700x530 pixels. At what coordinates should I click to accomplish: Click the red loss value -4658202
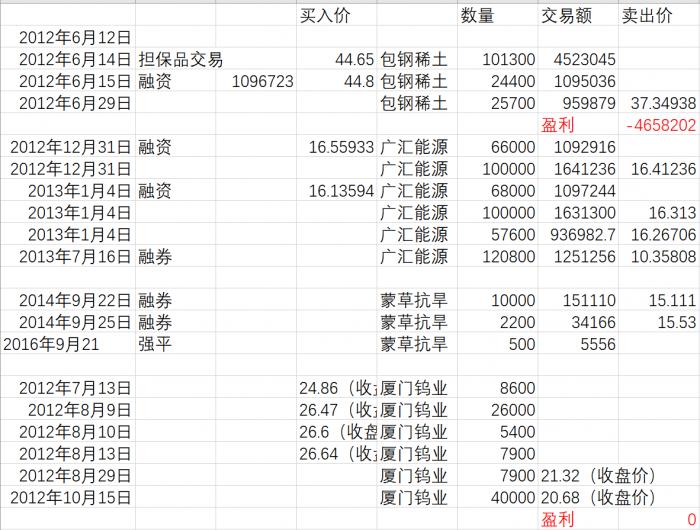pos(659,125)
